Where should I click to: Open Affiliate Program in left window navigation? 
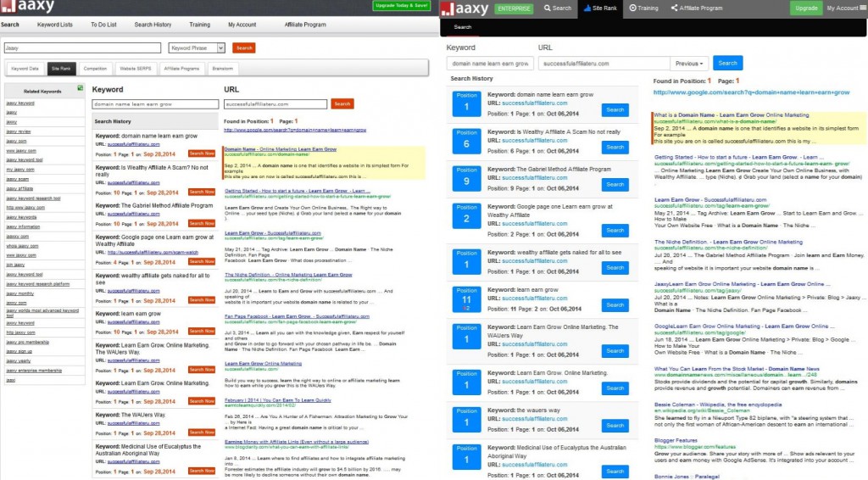305,25
